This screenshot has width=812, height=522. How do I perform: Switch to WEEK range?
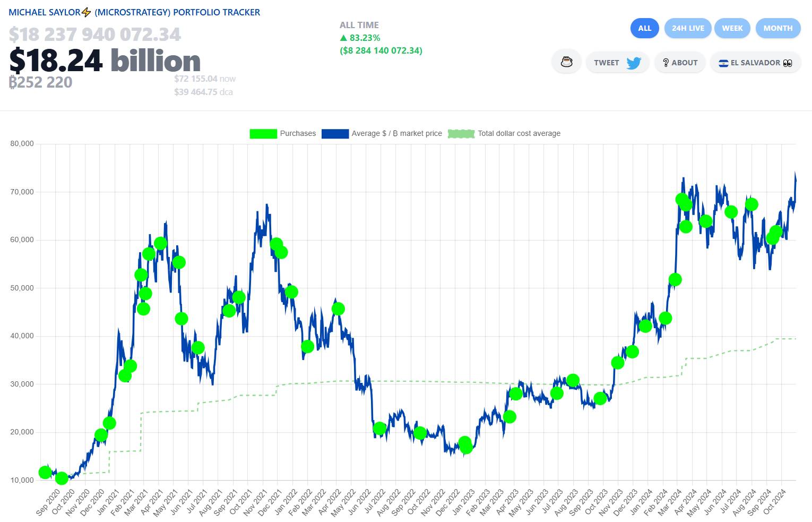tap(732, 28)
